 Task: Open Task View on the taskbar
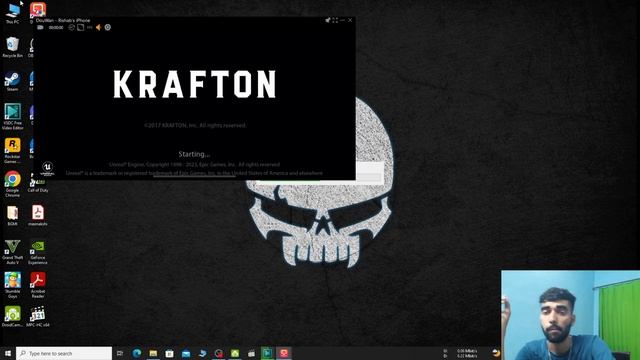click(x=120, y=353)
